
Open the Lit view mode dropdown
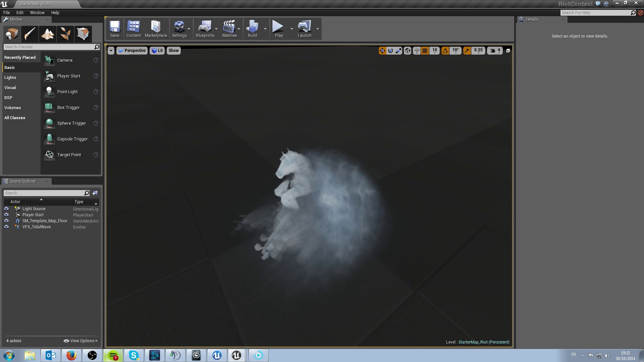(x=157, y=50)
